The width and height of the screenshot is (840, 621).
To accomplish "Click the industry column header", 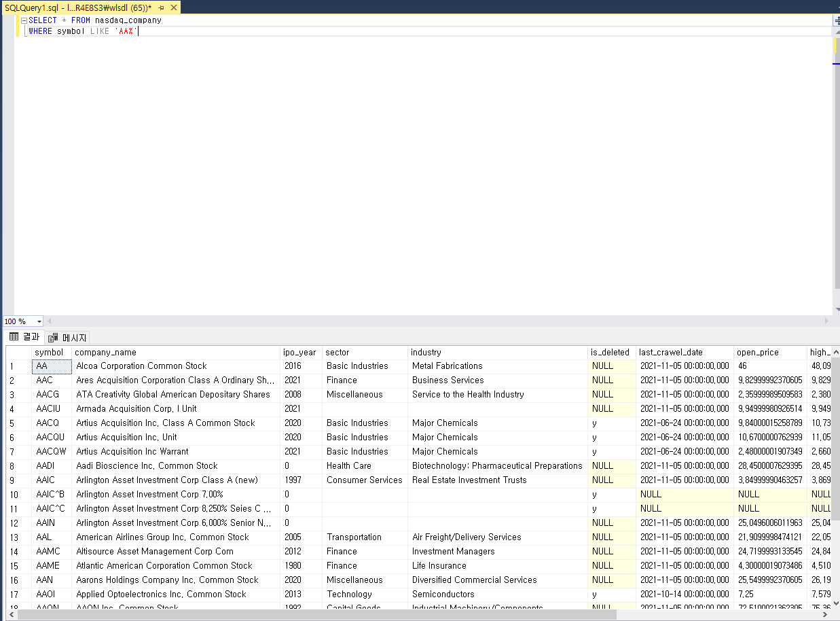I will (x=498, y=352).
